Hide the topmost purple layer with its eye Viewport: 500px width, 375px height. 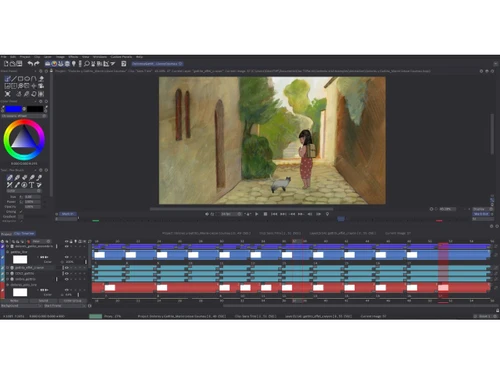66,246
